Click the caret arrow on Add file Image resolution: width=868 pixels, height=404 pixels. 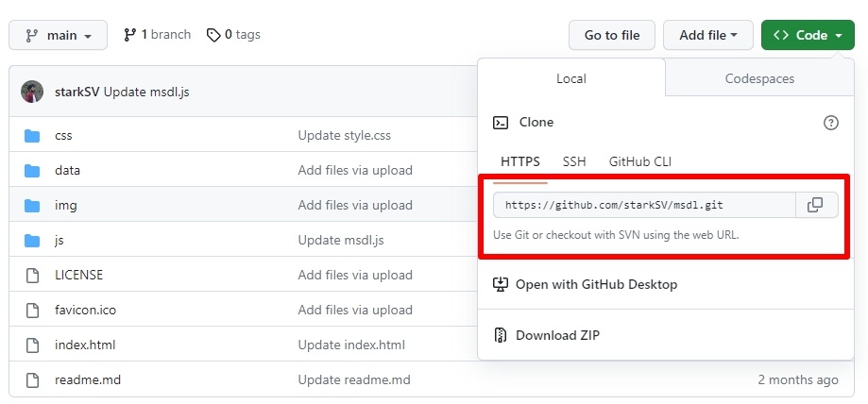click(734, 36)
